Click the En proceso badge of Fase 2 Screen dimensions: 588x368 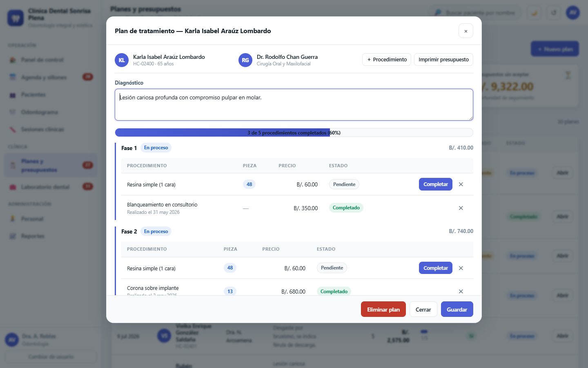[156, 231]
